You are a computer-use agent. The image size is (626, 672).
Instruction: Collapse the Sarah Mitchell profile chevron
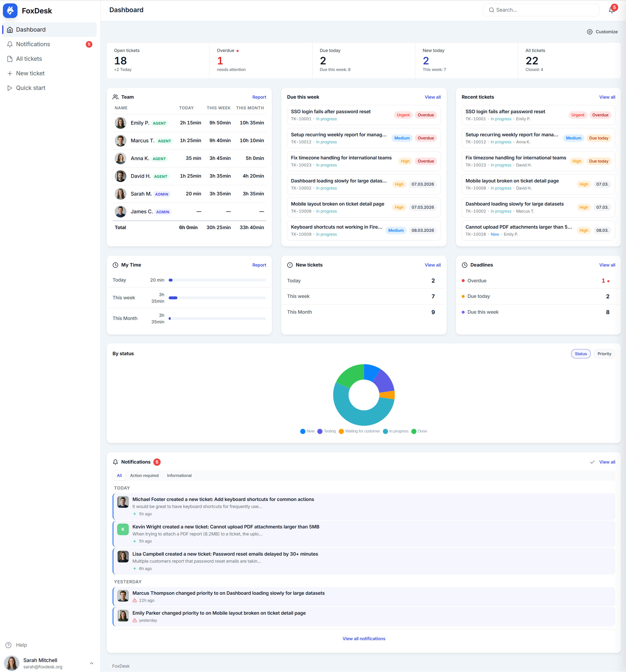pos(91,663)
